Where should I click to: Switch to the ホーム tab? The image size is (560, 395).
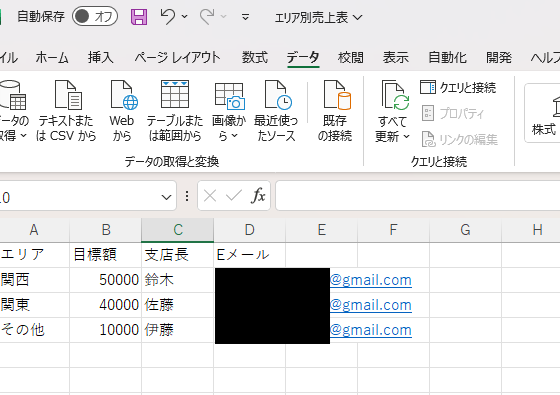click(52, 57)
